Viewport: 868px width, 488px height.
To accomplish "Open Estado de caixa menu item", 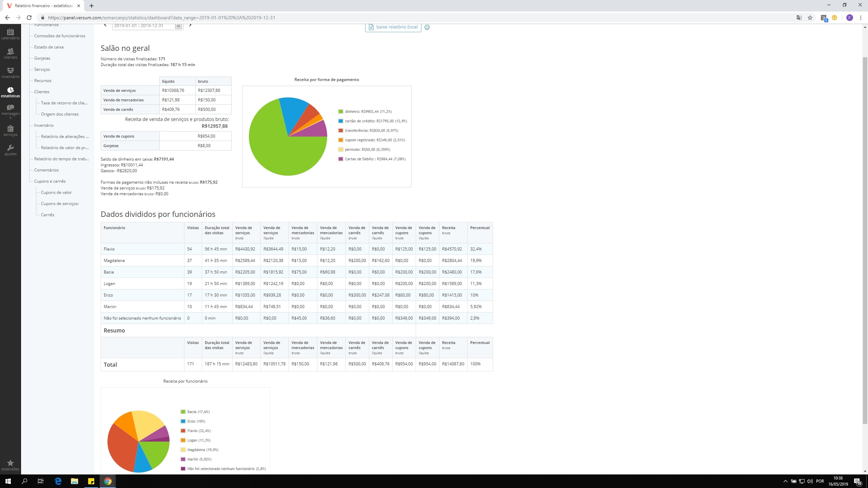I will pyautogui.click(x=49, y=47).
